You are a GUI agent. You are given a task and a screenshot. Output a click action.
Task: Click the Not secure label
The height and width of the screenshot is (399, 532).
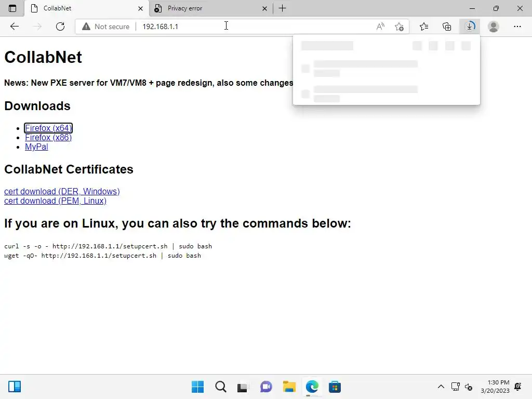click(112, 26)
